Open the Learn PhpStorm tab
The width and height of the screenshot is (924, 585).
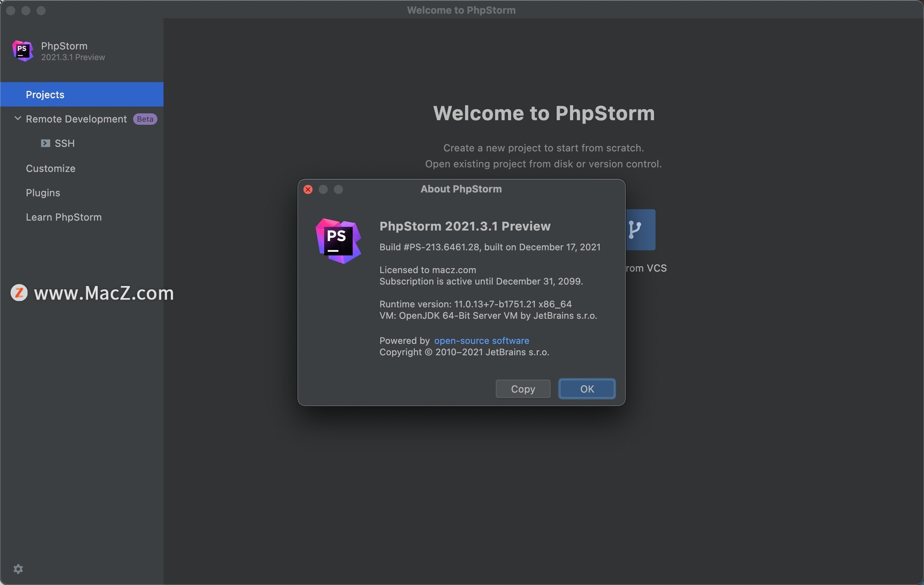64,217
